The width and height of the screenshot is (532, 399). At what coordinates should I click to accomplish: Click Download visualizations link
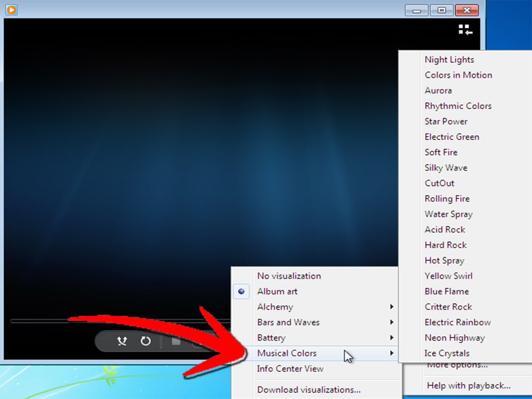[x=308, y=389]
